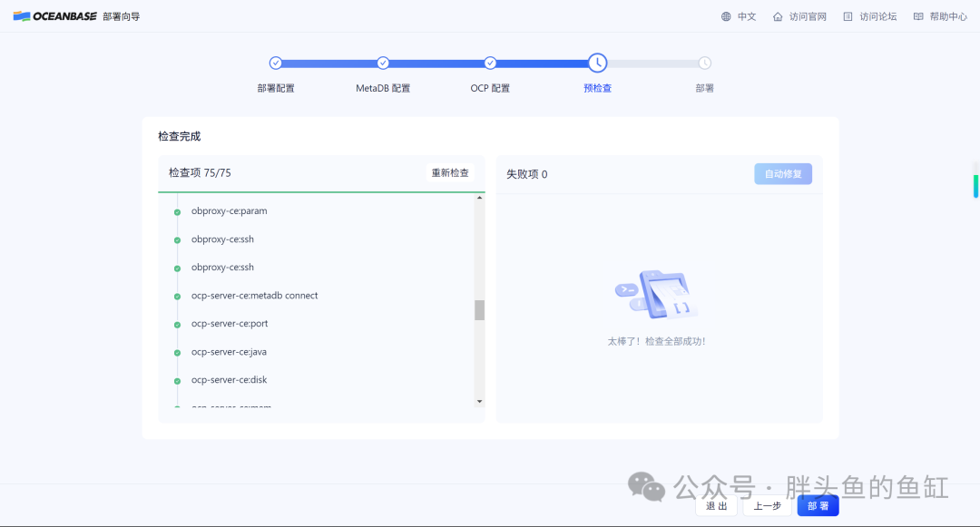980x527 pixels.
Task: Go to the completed 部署配置 step icon
Action: (x=276, y=63)
